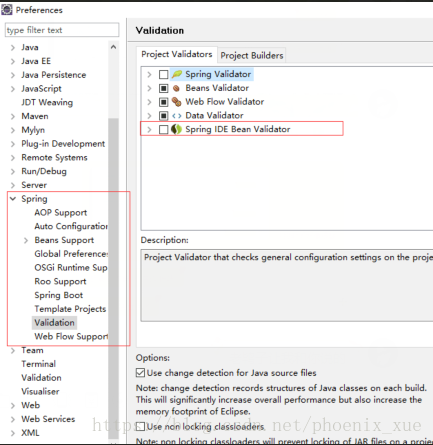433x445 pixels.
Task: Select top-level Validation below Terminal
Action: (41, 378)
